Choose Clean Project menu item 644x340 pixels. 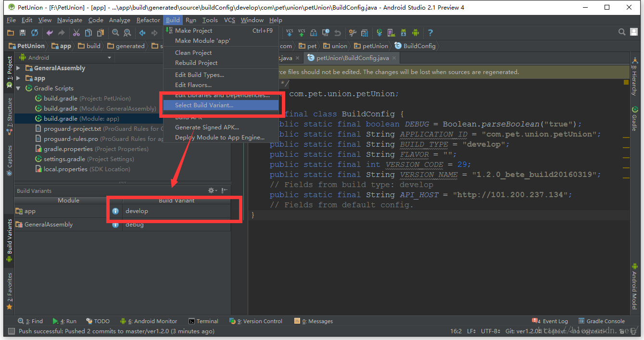(221, 53)
